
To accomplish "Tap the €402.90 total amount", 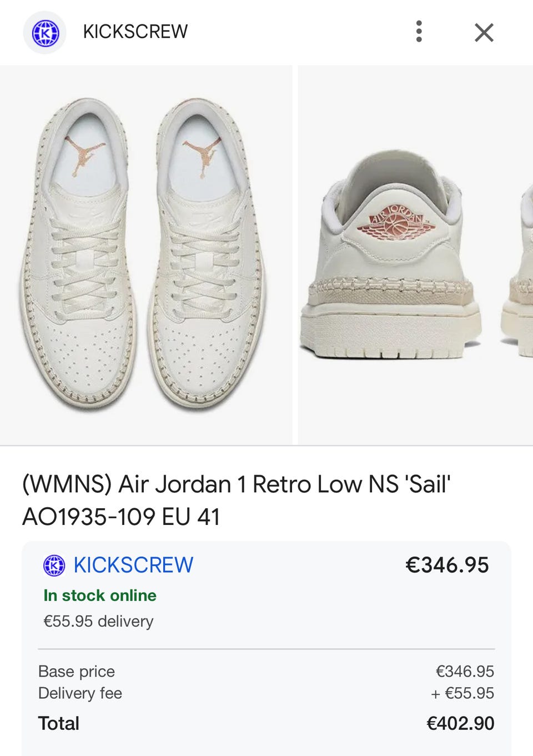I will pyautogui.click(x=460, y=723).
